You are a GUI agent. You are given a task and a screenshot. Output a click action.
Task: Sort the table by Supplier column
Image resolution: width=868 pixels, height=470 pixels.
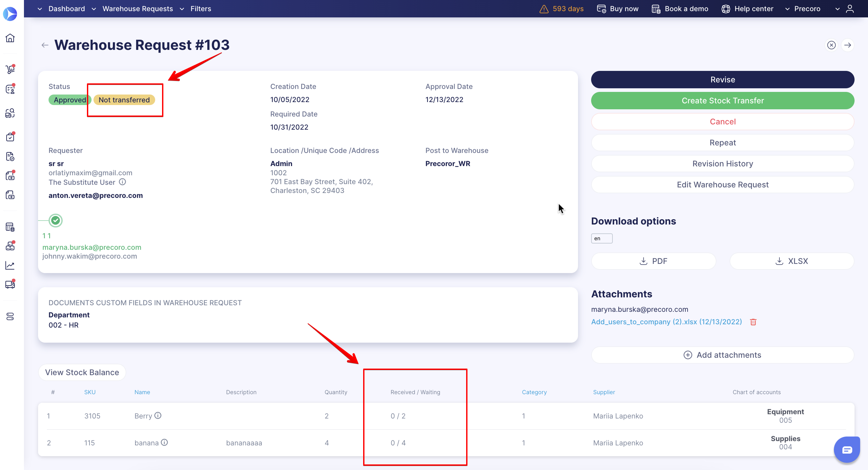[604, 392]
